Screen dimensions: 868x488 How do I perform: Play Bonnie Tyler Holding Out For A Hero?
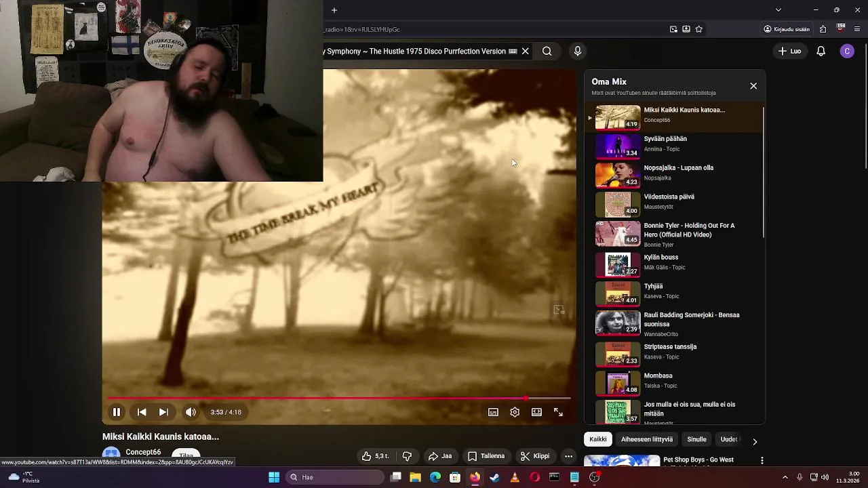(x=675, y=234)
